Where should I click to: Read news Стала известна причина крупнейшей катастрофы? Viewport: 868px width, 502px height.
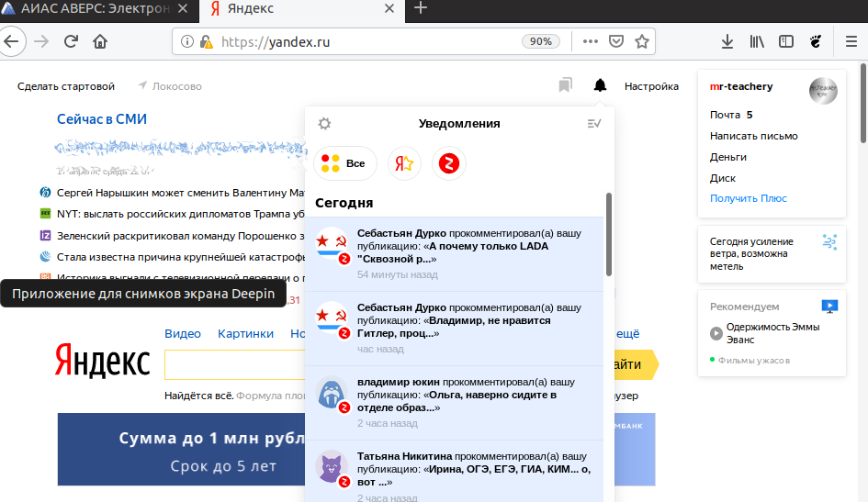click(180, 257)
